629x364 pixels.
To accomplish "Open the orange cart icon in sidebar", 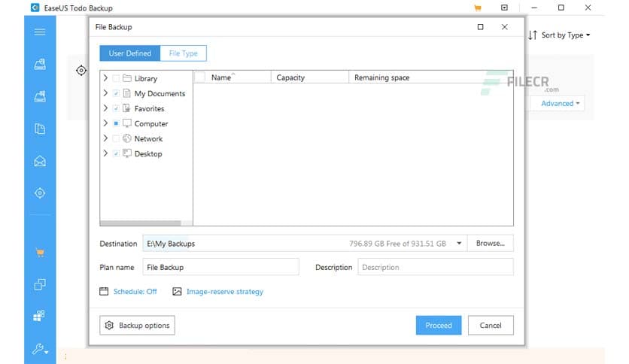I will tap(40, 253).
